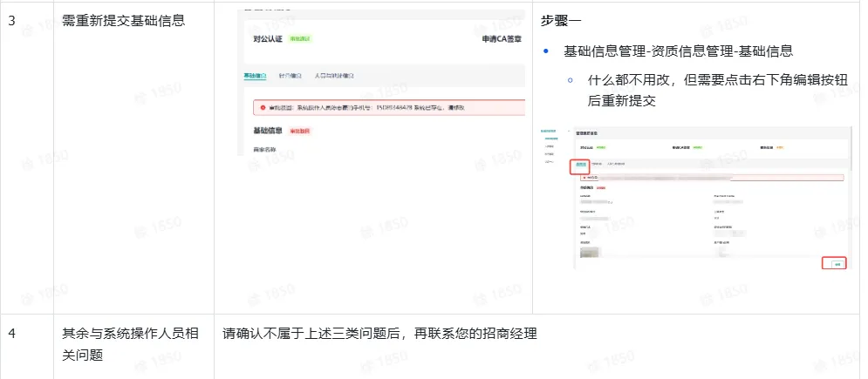This screenshot has width=868, height=379.
Task: Click the 请确认不属于上述三类问题后 instruction text
Action: 379,335
